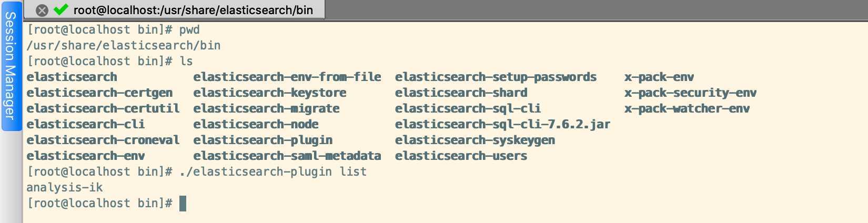Click the elasticsearch-plugin filename in listing
Screen dimensions: 868x223
point(263,140)
